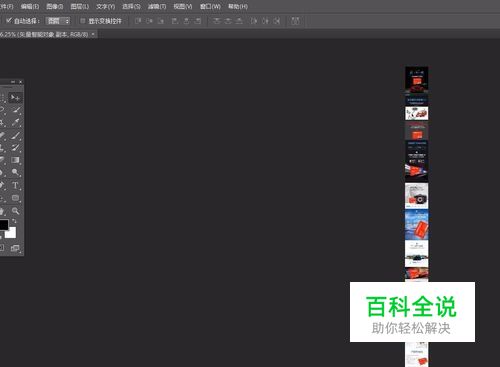Click the white background color swatch
This screenshot has width=500, height=367.
point(12,233)
